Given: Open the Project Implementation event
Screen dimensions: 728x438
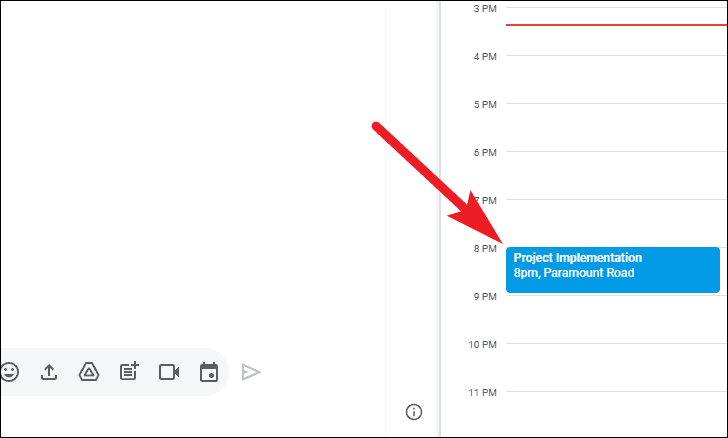Looking at the screenshot, I should tap(613, 270).
